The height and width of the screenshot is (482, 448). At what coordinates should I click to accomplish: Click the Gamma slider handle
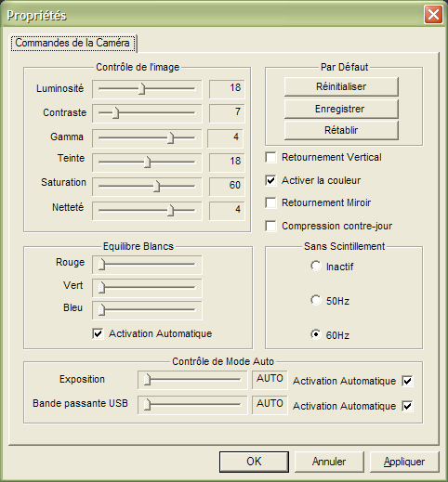coord(170,137)
